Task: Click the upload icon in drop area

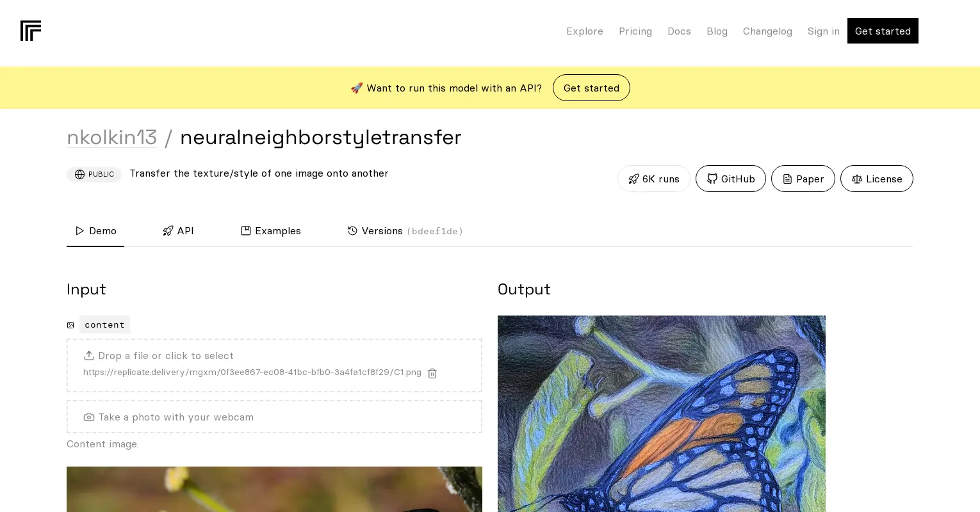Action: coord(89,355)
